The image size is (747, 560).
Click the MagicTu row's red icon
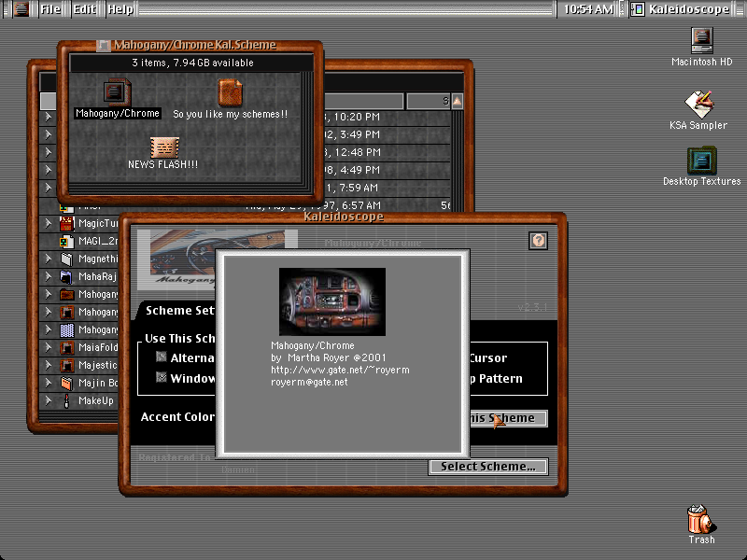pyautogui.click(x=66, y=223)
